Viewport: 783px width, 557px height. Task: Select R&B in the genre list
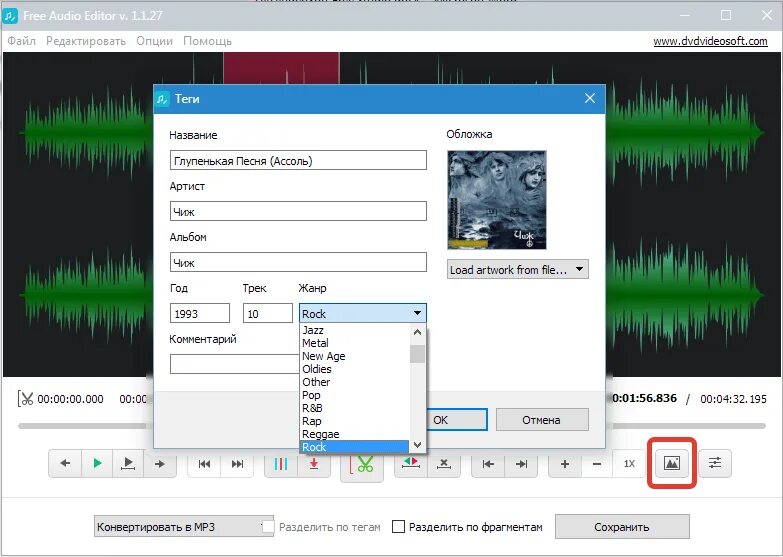[355, 408]
